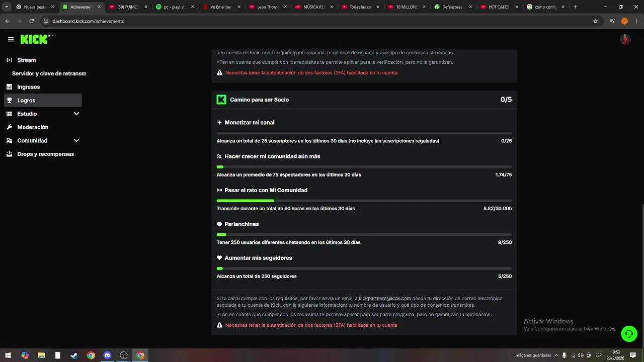This screenshot has width=644, height=362.
Task: Click the site info icon in address bar
Action: tap(46, 21)
